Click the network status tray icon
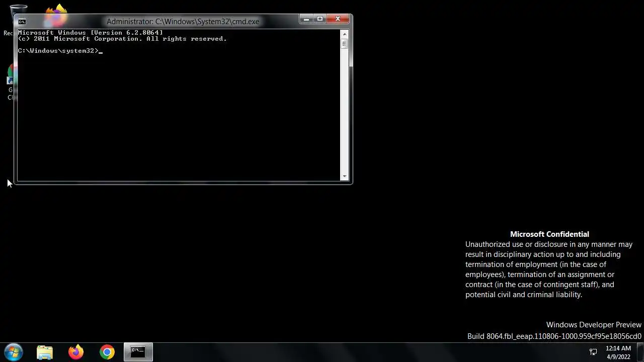The height and width of the screenshot is (362, 644). [593, 352]
